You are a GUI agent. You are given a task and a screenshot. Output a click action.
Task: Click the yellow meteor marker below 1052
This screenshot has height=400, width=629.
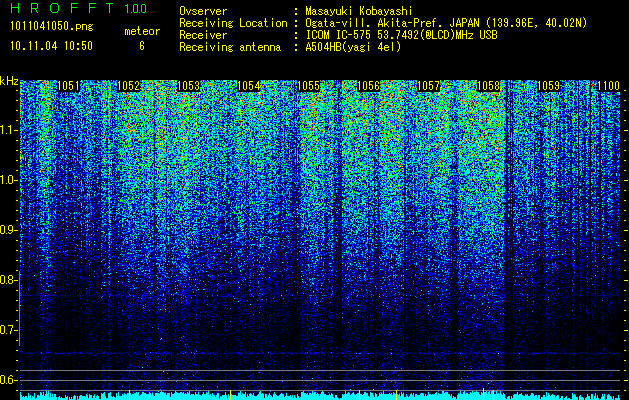coord(129,394)
